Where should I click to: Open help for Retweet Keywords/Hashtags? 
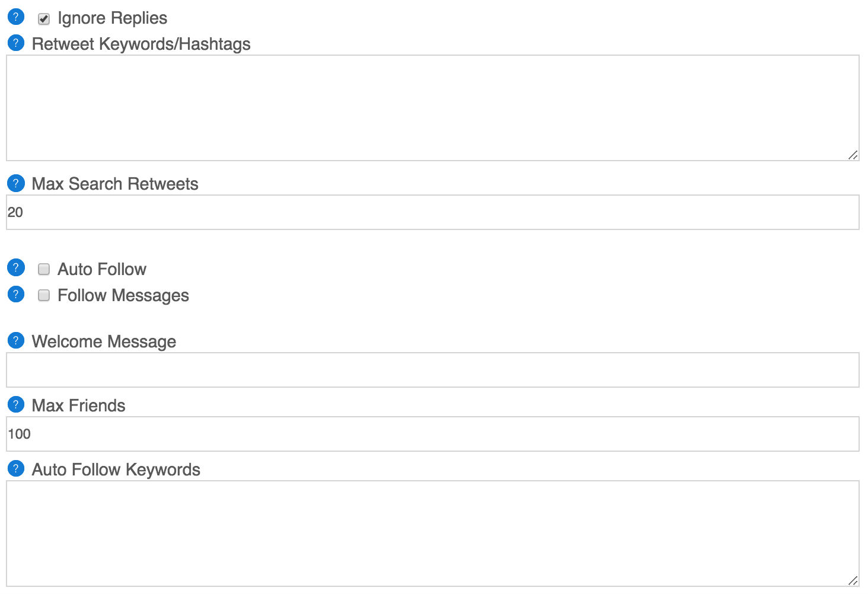16,43
